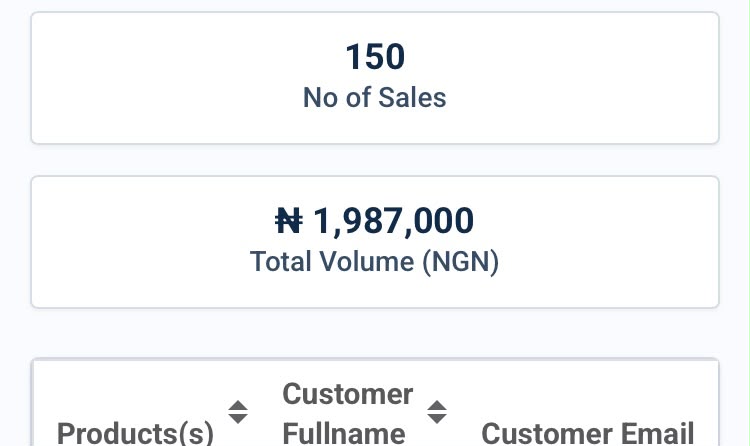Image resolution: width=750 pixels, height=446 pixels.
Task: Select the ascending arrow beside Customer Fullname
Action: click(437, 406)
